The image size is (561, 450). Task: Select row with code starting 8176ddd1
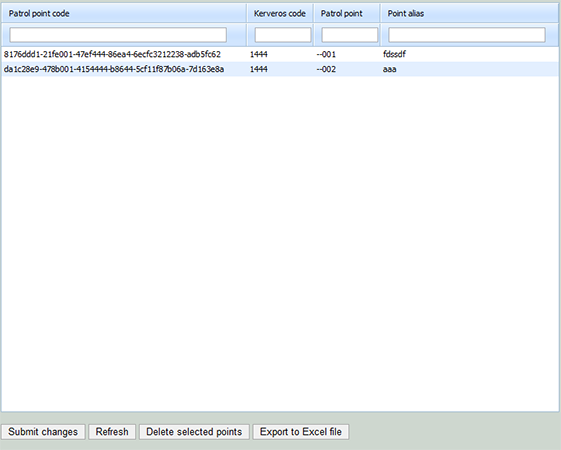pyautogui.click(x=280, y=54)
